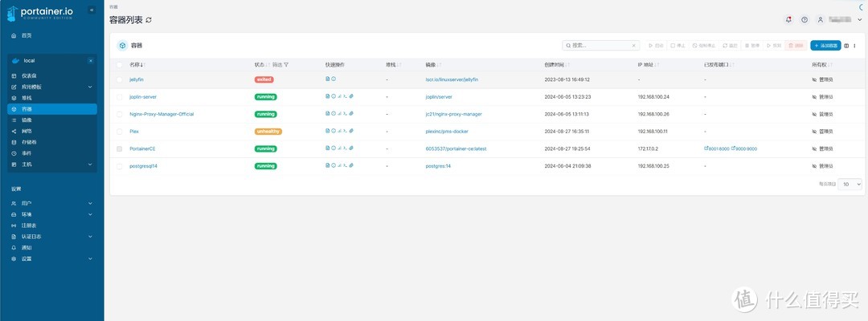
Task: Refresh the 容器列表 page via refresh icon
Action: point(149,20)
